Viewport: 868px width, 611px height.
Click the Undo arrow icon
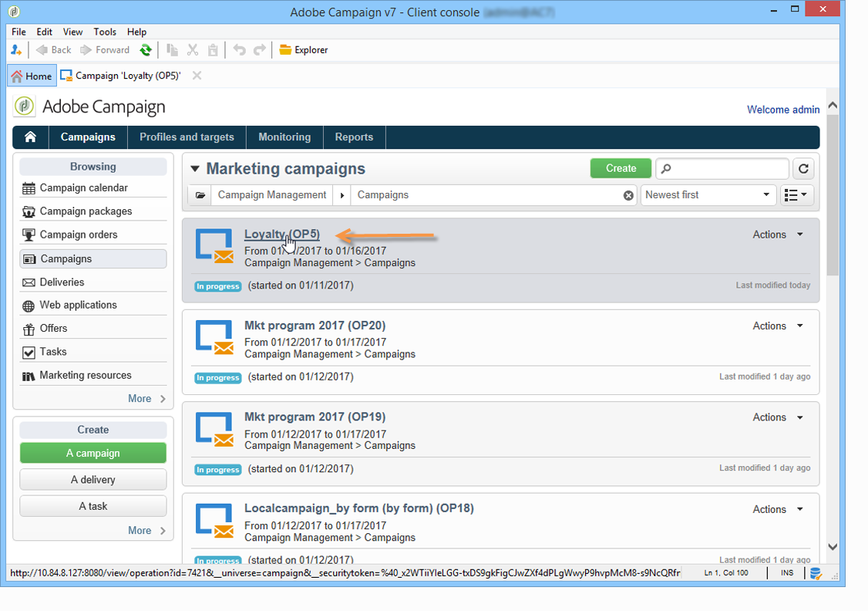tap(239, 50)
